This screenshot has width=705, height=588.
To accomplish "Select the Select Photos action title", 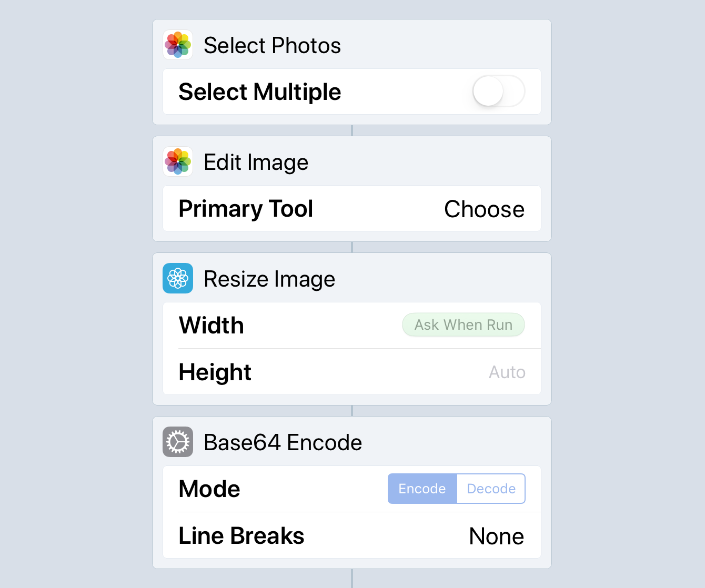I will (272, 45).
